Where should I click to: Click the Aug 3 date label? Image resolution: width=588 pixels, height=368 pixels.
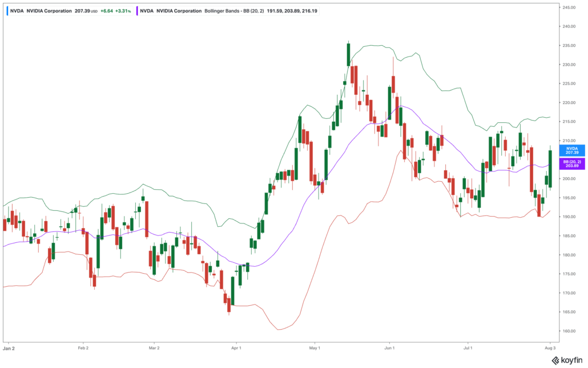click(550, 348)
